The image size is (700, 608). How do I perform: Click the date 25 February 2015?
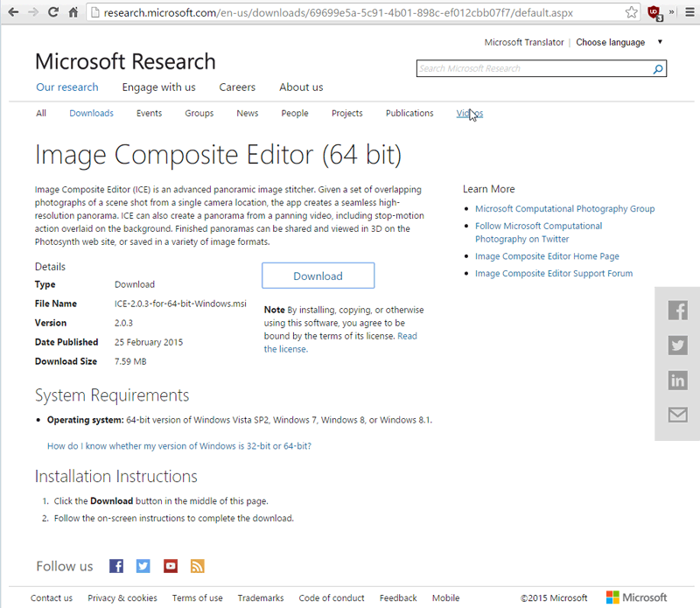pyautogui.click(x=149, y=342)
